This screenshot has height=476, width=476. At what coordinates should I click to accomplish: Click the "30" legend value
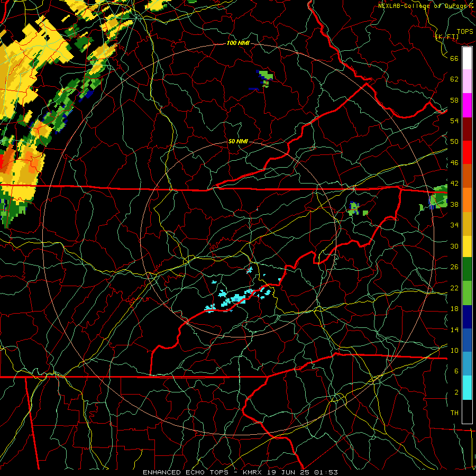pyautogui.click(x=454, y=246)
